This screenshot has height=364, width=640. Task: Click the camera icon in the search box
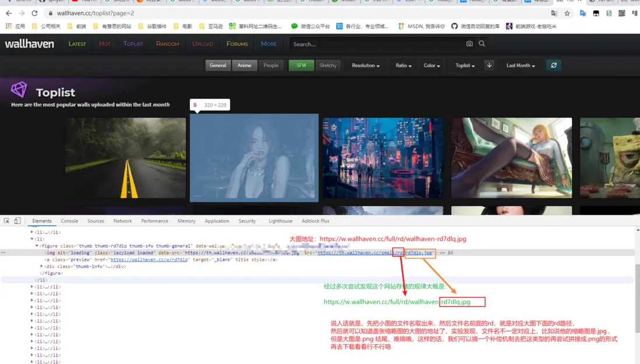[469, 44]
